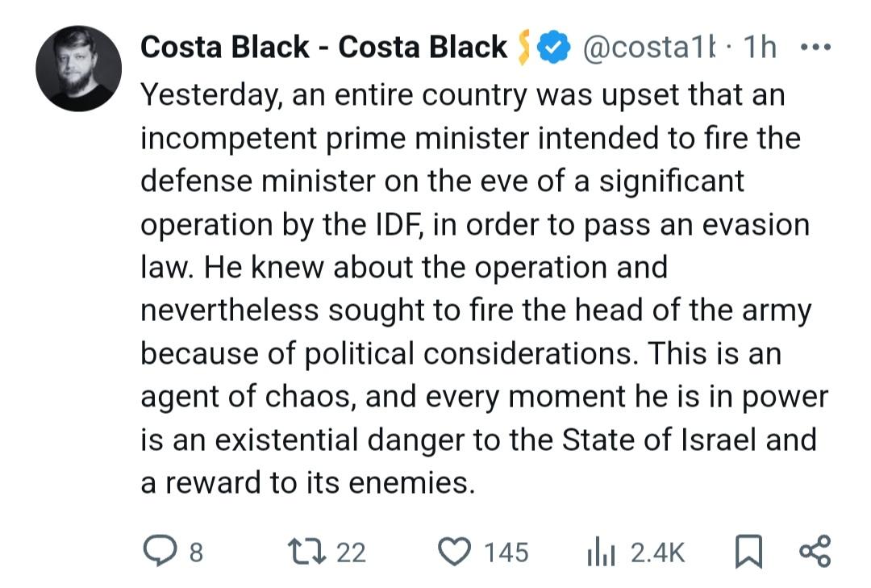Repost this tweet with the retweet arrows
871x588 pixels.
[307, 551]
